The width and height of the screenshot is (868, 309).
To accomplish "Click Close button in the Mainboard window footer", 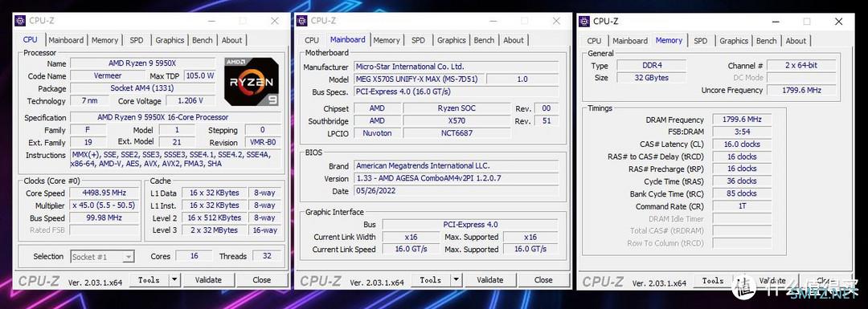I will 543,279.
